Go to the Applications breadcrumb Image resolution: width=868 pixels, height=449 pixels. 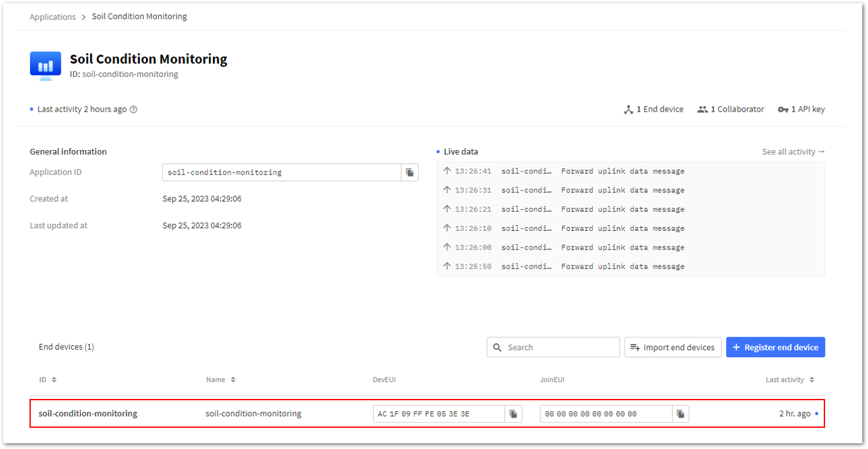[x=53, y=17]
